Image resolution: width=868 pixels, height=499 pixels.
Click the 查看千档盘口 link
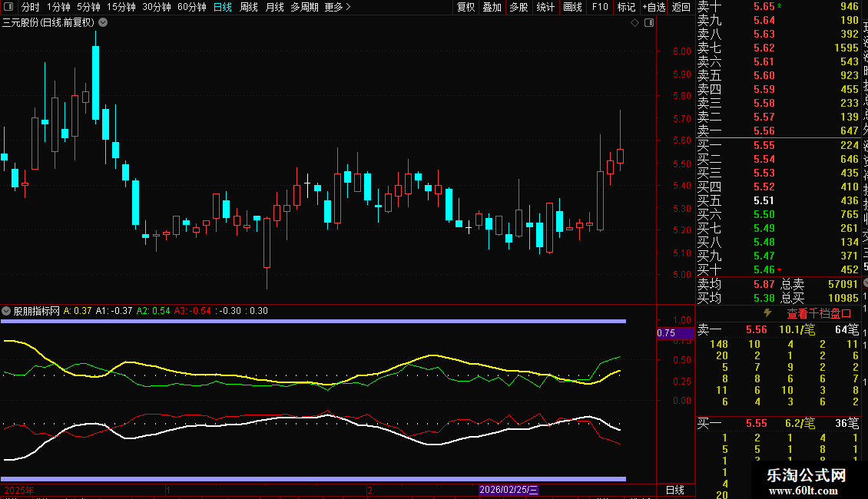(819, 313)
